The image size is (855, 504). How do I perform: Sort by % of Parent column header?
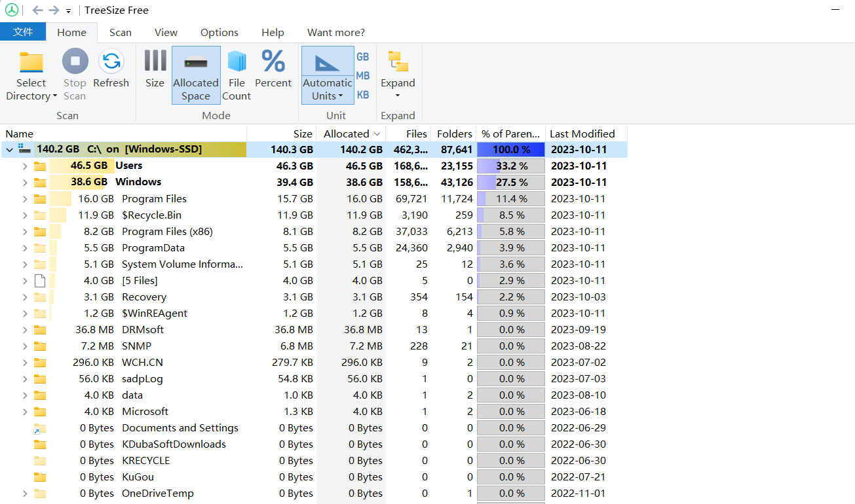point(511,134)
